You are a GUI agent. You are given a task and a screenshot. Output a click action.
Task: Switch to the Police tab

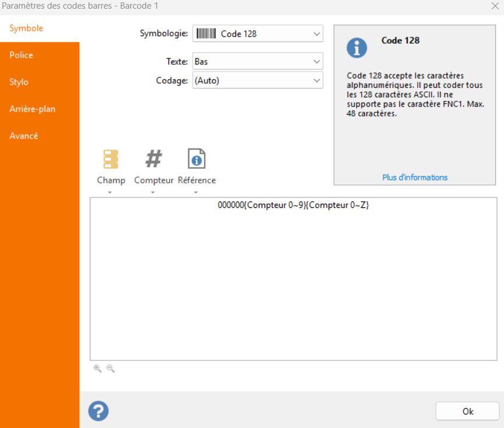(x=22, y=55)
